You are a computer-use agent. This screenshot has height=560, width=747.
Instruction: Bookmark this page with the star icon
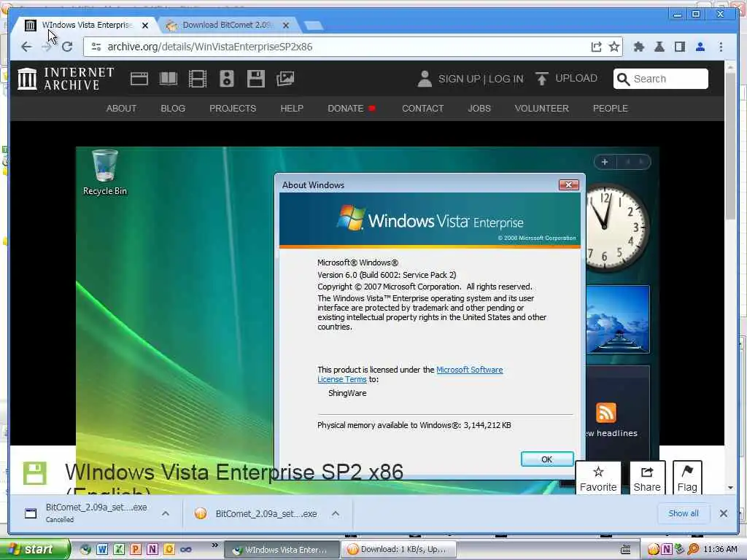pos(614,47)
